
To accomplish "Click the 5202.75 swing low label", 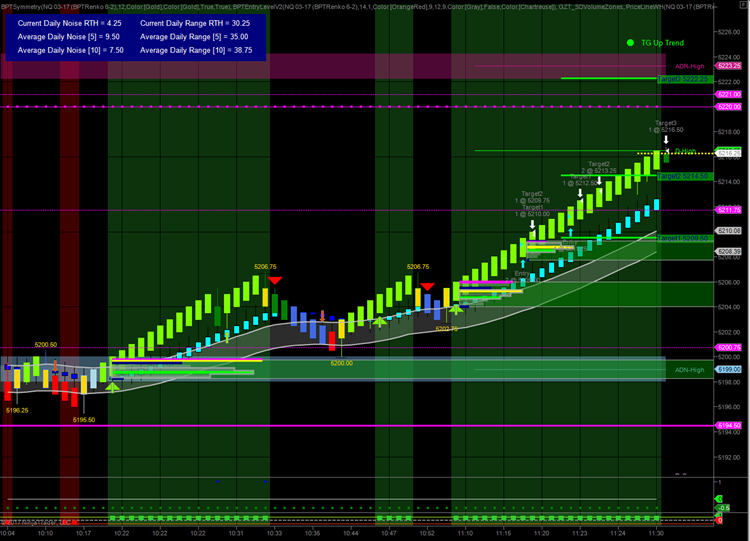I will tap(447, 329).
